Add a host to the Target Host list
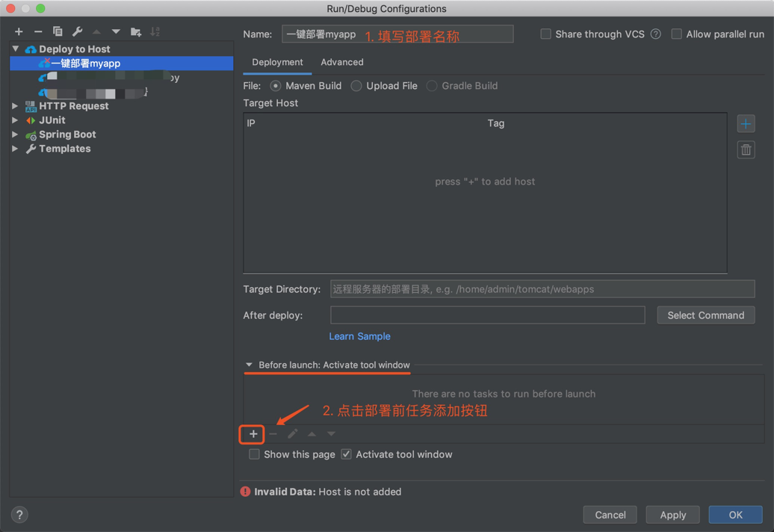Screen dimensions: 774x532 [746, 123]
